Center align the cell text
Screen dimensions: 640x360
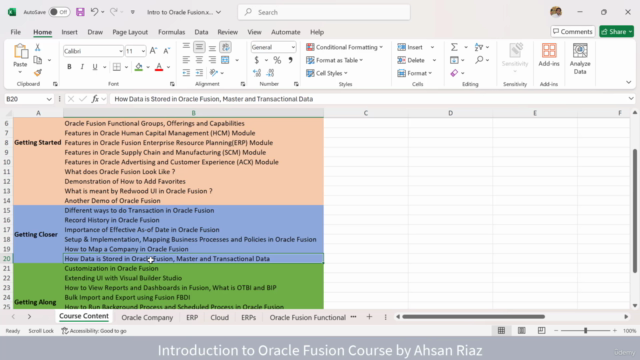pyautogui.click(x=199, y=60)
